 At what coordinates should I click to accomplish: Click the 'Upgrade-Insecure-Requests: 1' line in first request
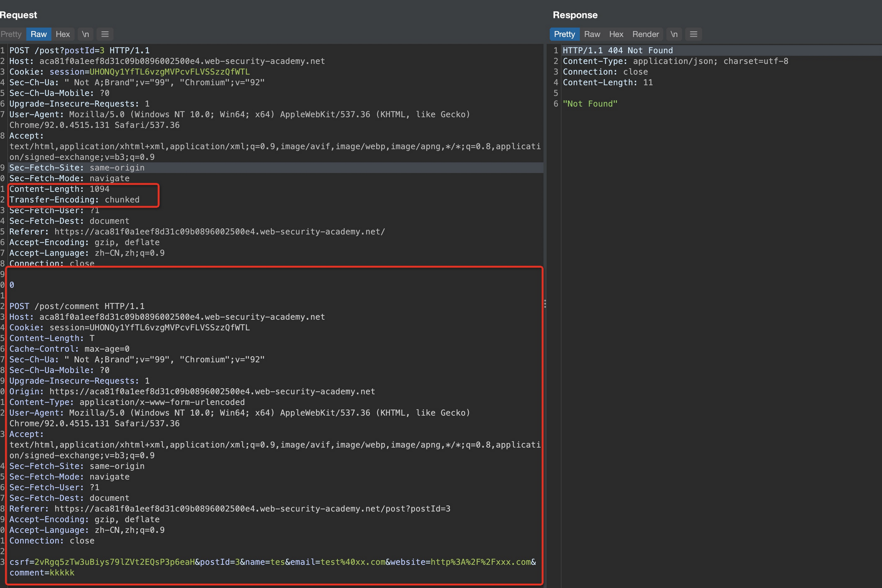(x=79, y=104)
